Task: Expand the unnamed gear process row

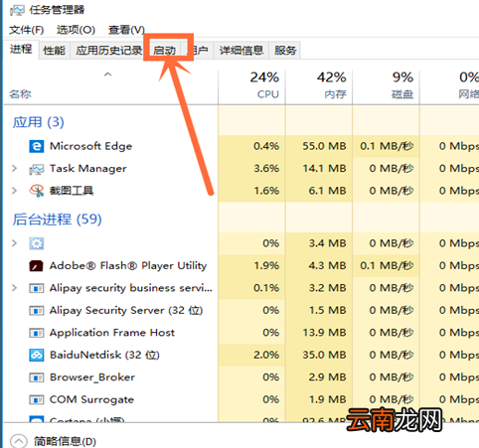Action: [14, 243]
